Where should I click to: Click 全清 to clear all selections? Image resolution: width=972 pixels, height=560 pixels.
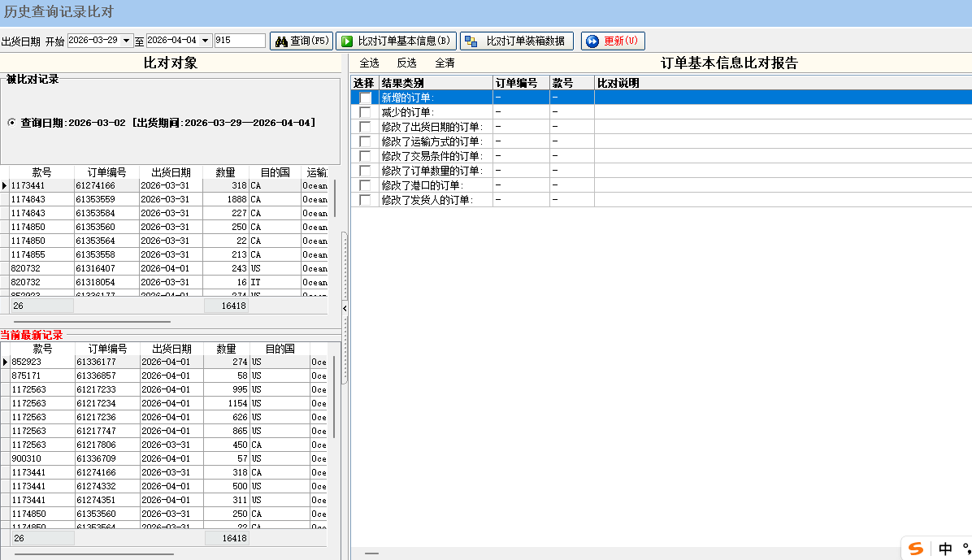[x=445, y=63]
